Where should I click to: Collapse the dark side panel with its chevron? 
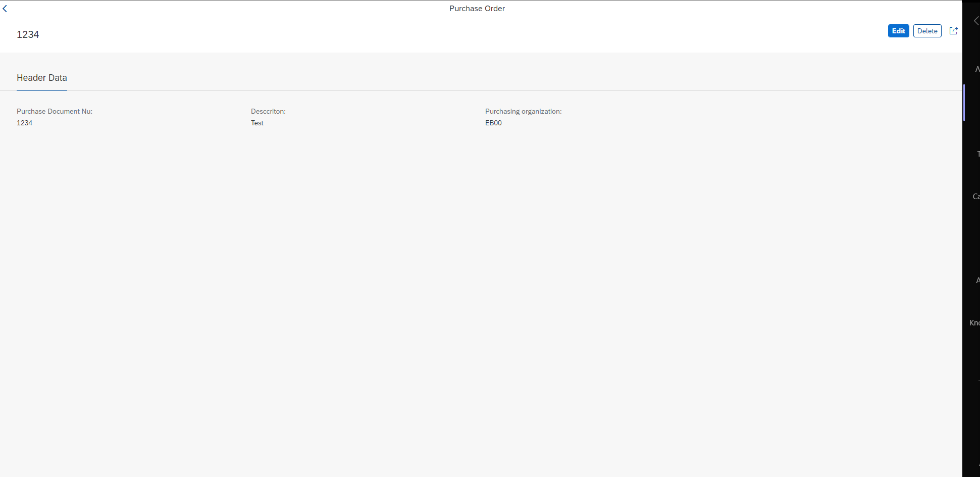pos(976,21)
